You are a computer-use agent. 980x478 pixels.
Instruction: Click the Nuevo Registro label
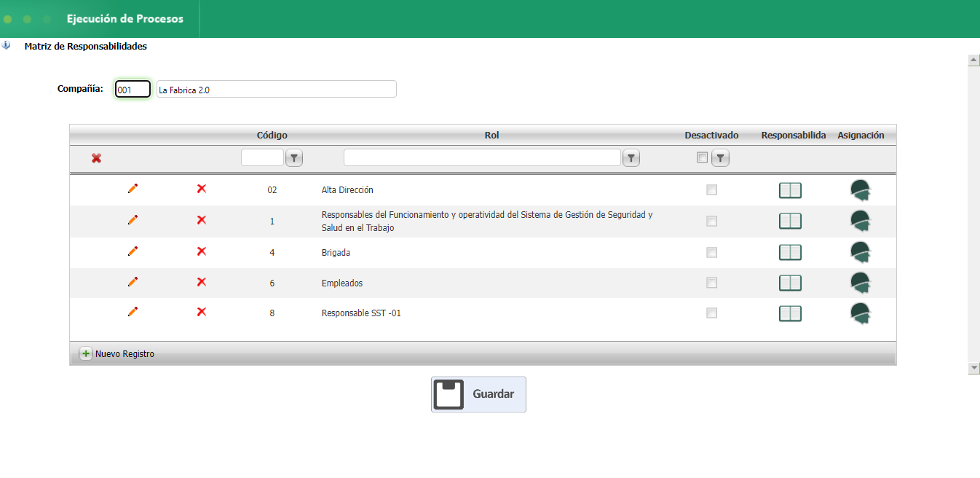[125, 354]
